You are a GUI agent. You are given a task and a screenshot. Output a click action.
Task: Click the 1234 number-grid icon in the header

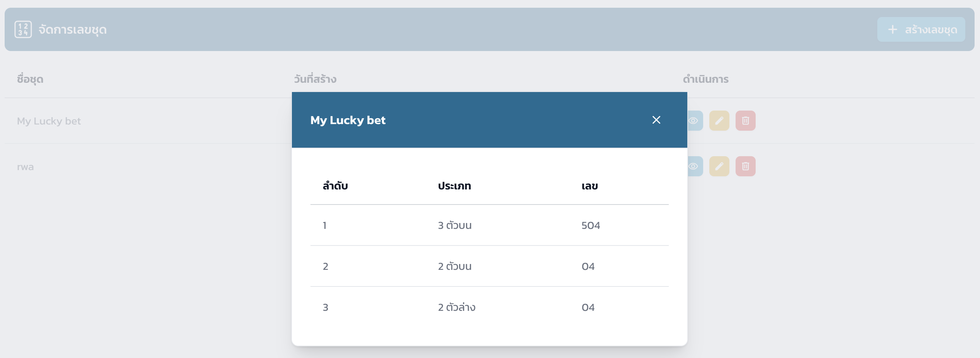[x=23, y=29]
